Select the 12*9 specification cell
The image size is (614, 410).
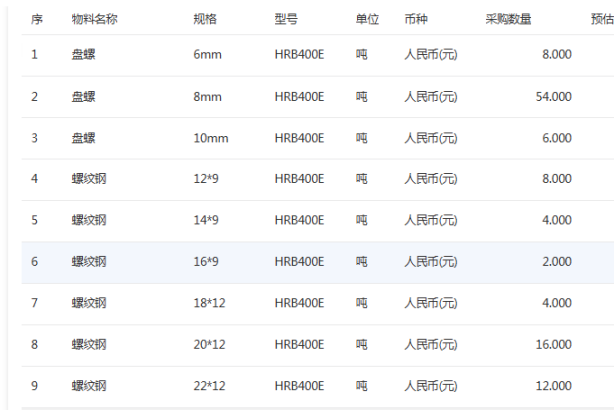[206, 179]
